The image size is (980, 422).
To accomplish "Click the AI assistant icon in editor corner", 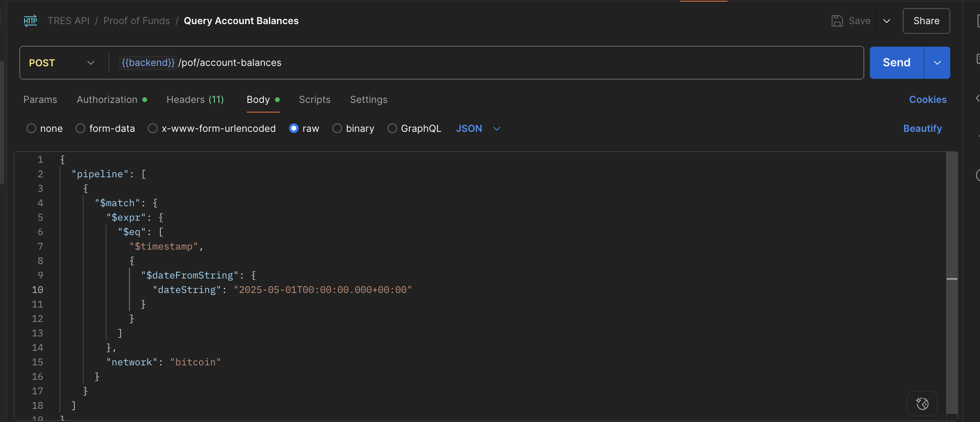I will tap(922, 403).
